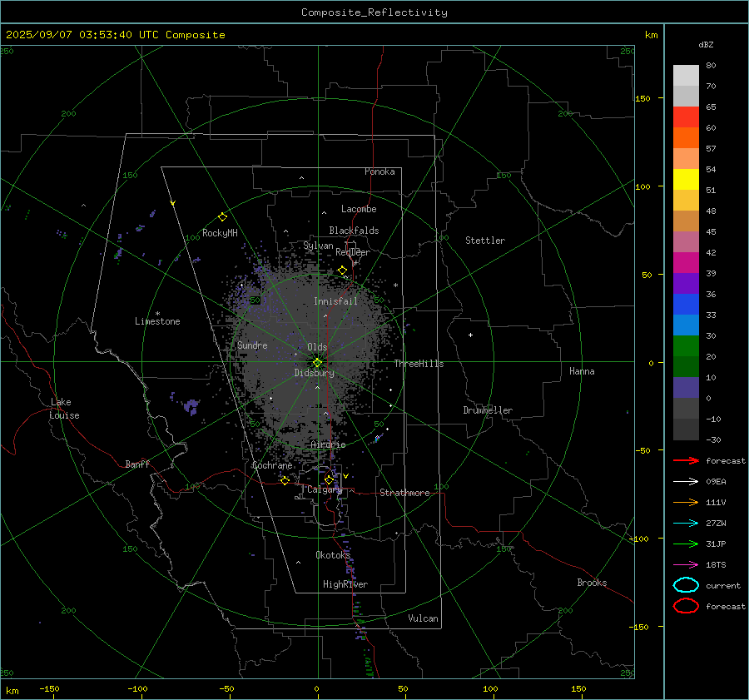Select the red 65 dBZ color swatch
Image resolution: width=749 pixels, height=700 pixels.
coord(686,117)
